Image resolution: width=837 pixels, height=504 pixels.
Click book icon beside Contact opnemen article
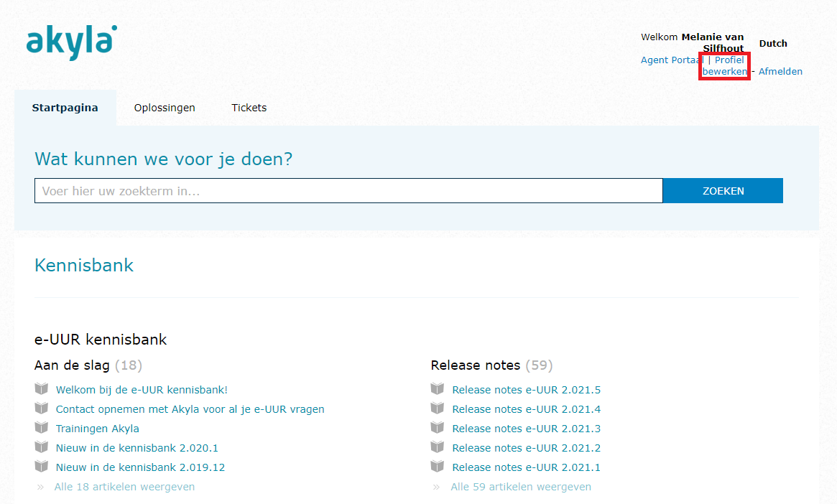point(41,408)
